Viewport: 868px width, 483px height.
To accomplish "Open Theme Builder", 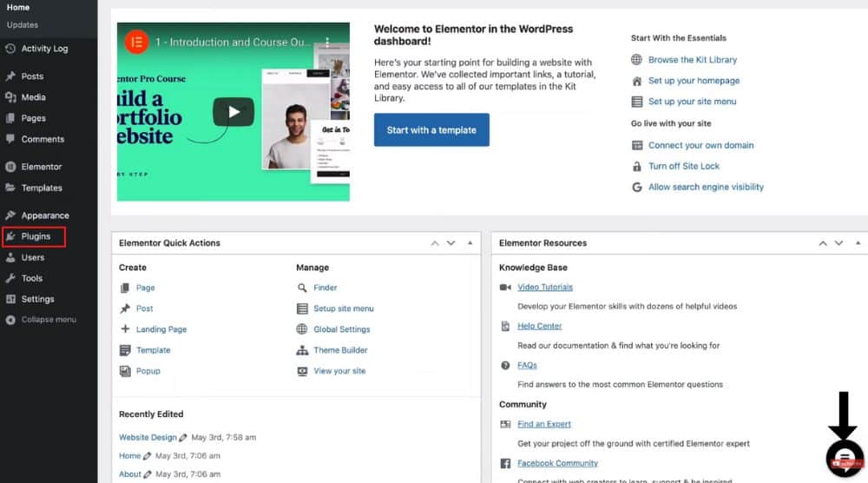I will (340, 351).
